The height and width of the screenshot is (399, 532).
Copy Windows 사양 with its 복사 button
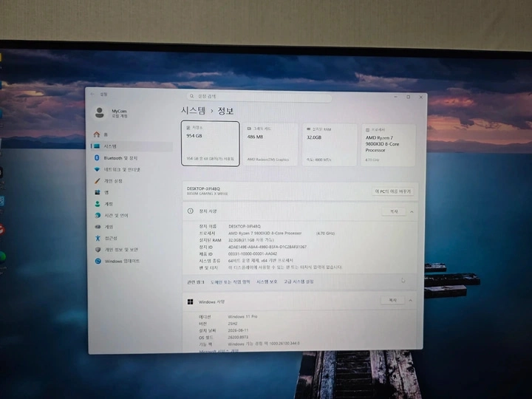pos(392,300)
